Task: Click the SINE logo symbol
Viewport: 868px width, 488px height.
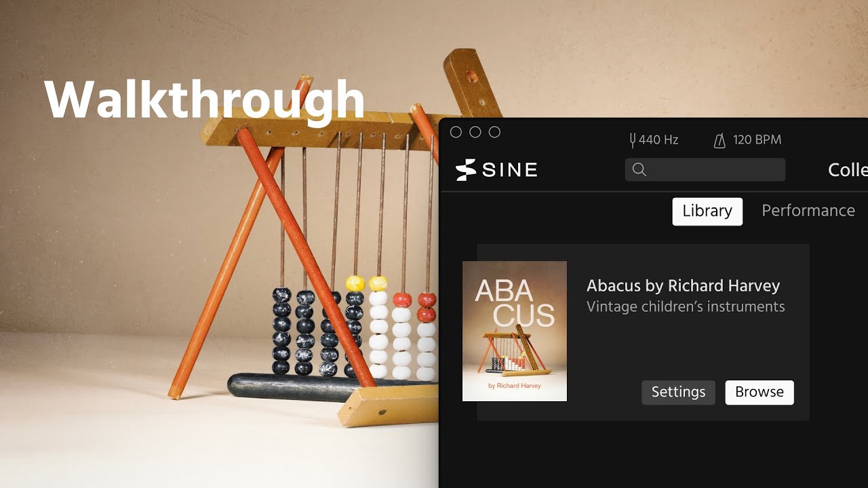Action: (466, 169)
